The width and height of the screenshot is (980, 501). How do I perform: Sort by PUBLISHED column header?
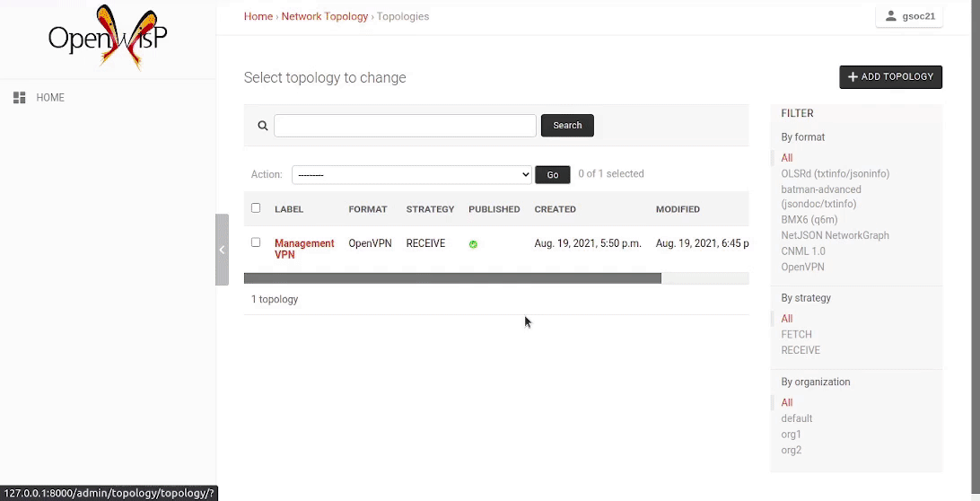click(x=494, y=209)
